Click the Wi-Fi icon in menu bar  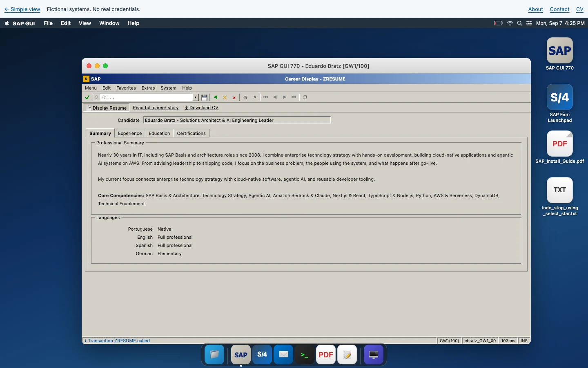(510, 23)
